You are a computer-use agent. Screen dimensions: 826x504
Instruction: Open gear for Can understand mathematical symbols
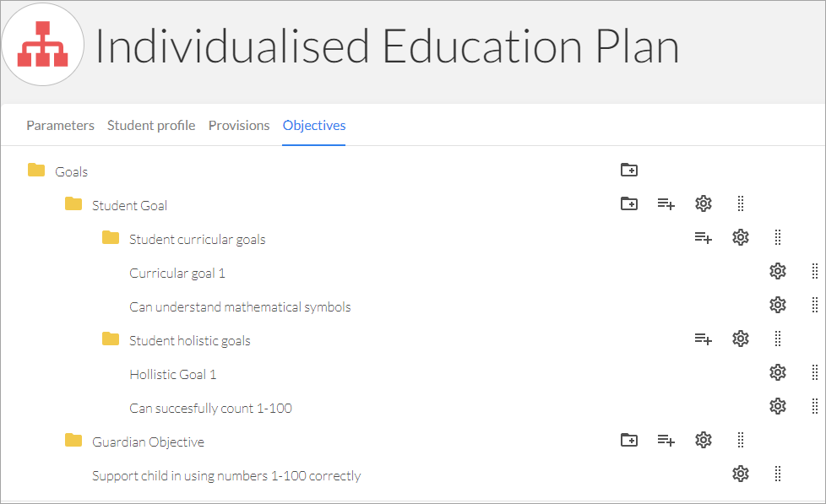pyautogui.click(x=778, y=305)
